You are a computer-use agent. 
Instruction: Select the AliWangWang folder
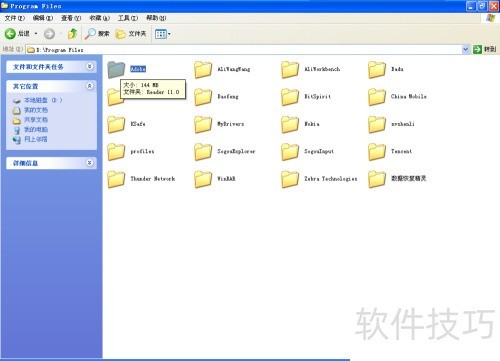(x=222, y=69)
